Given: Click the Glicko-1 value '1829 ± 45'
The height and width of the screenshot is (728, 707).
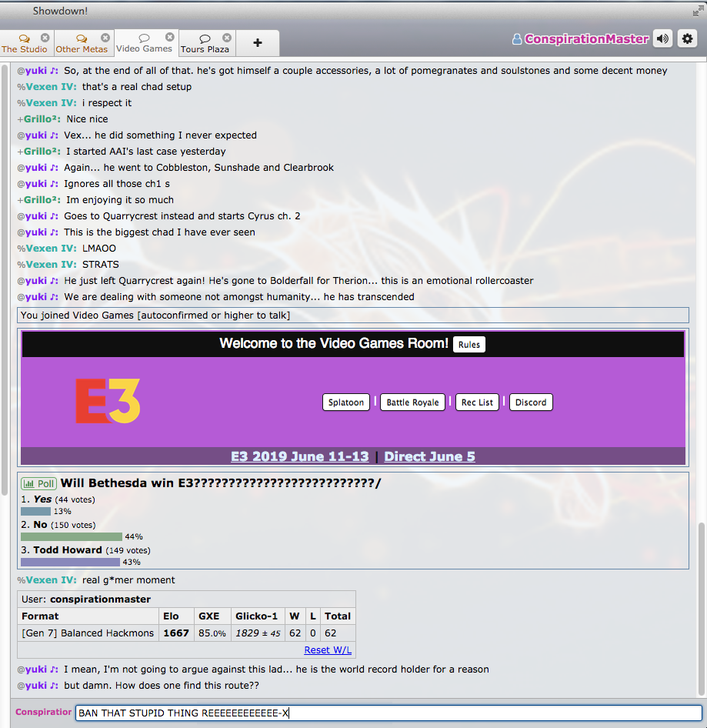Looking at the screenshot, I should pos(258,633).
